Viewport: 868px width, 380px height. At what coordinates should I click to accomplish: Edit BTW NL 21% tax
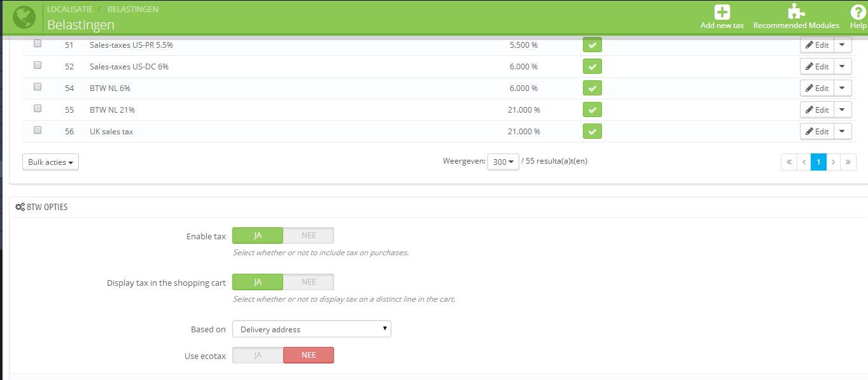pyautogui.click(x=816, y=110)
